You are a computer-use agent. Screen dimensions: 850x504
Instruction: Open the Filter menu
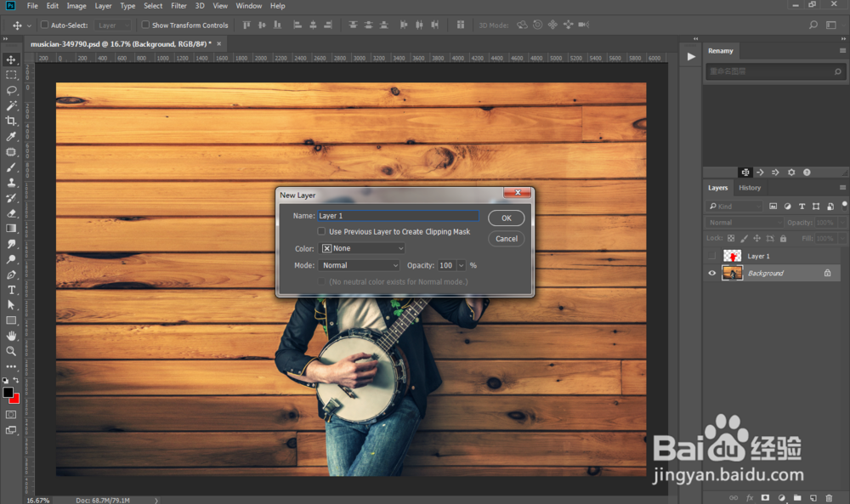point(178,6)
